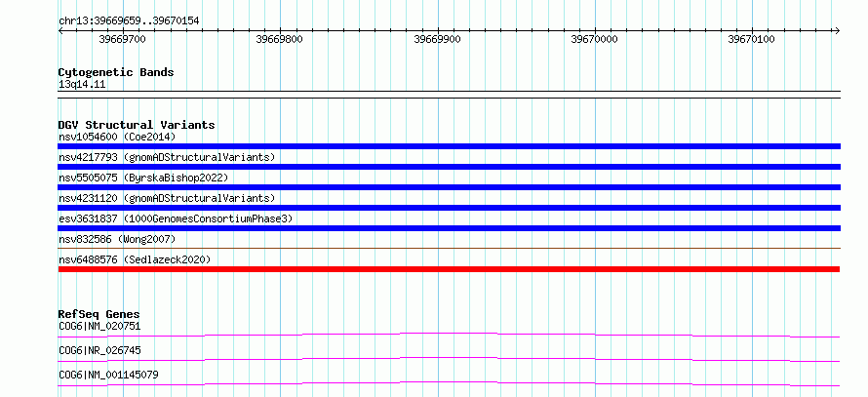Click the blue bar under esv3631837
The height and width of the screenshot is (397, 868).
(449, 228)
